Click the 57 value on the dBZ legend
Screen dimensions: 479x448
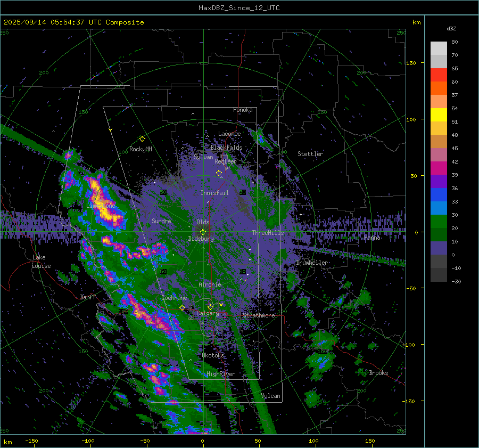(x=455, y=95)
